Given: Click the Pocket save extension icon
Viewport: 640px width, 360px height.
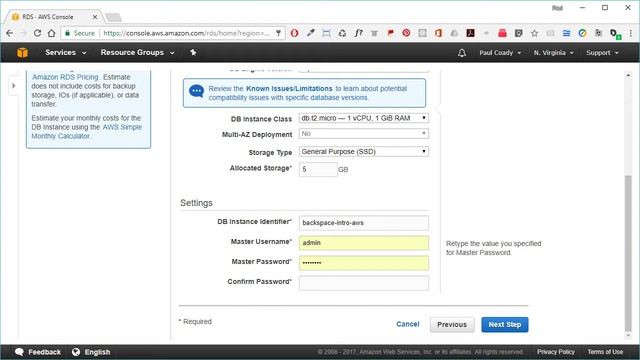Looking at the screenshot, I should pyautogui.click(x=518, y=33).
